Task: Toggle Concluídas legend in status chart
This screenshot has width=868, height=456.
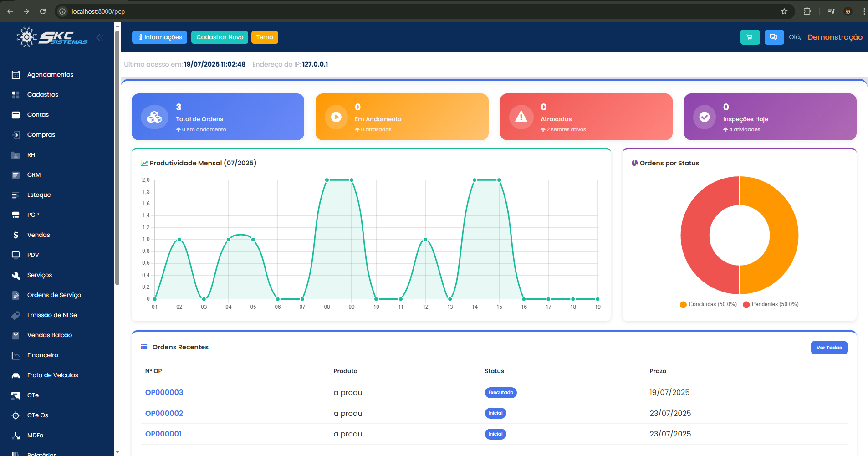Action: click(708, 304)
